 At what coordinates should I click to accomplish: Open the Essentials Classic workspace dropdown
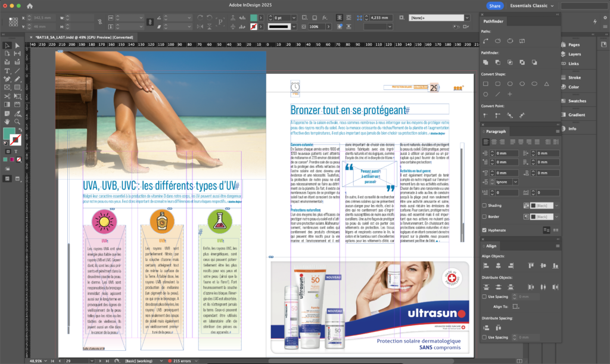pos(531,5)
